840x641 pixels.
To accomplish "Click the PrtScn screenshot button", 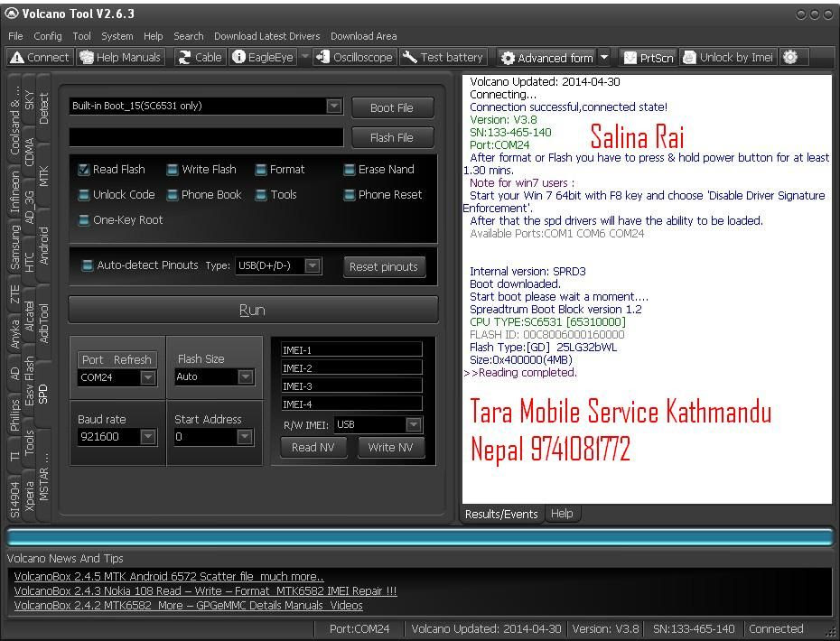I will (649, 57).
